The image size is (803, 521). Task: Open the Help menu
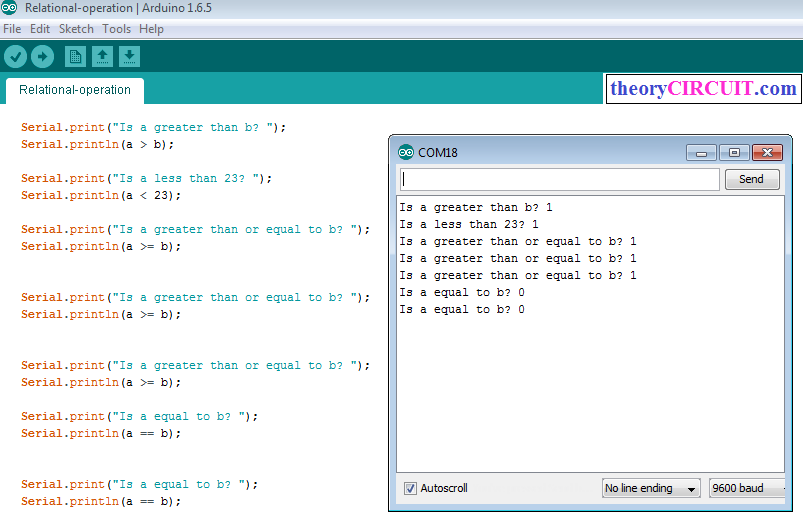tap(151, 29)
